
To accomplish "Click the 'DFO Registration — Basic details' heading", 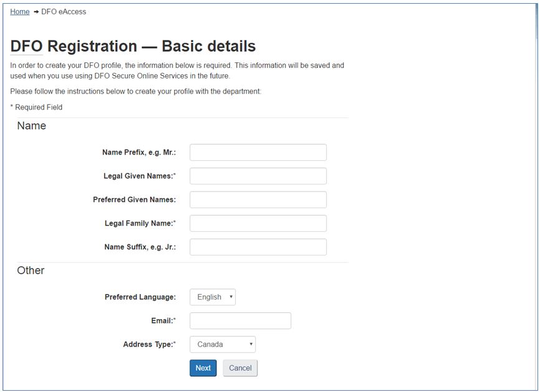I will coord(133,46).
